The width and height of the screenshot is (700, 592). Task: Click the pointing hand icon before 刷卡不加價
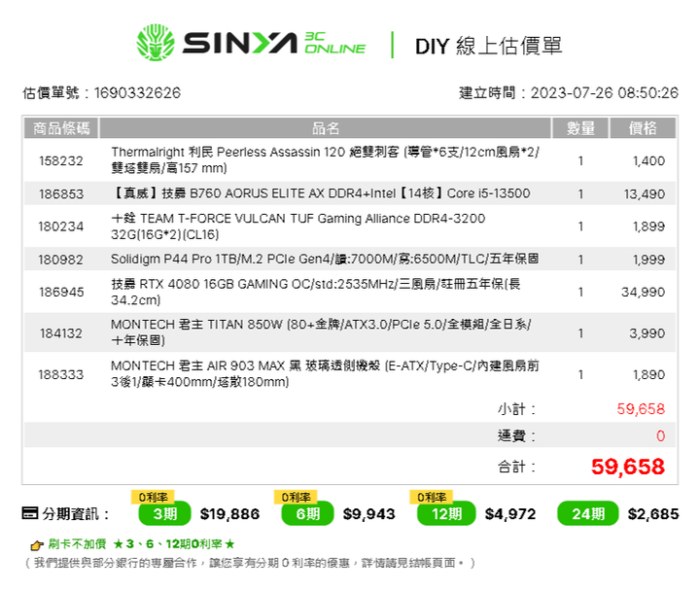36,545
